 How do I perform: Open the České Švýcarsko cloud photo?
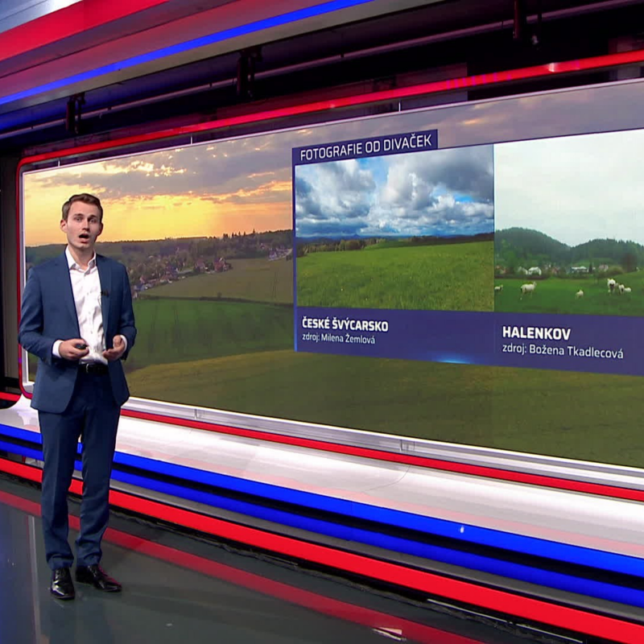[x=394, y=229]
